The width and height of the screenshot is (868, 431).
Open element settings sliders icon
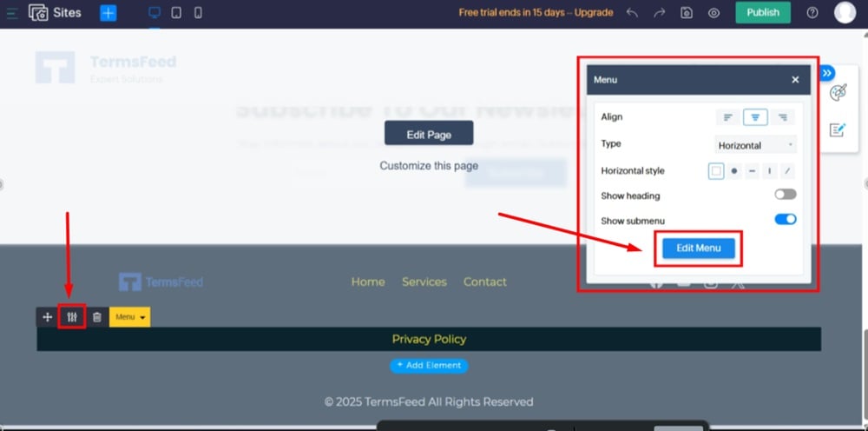[x=72, y=317]
